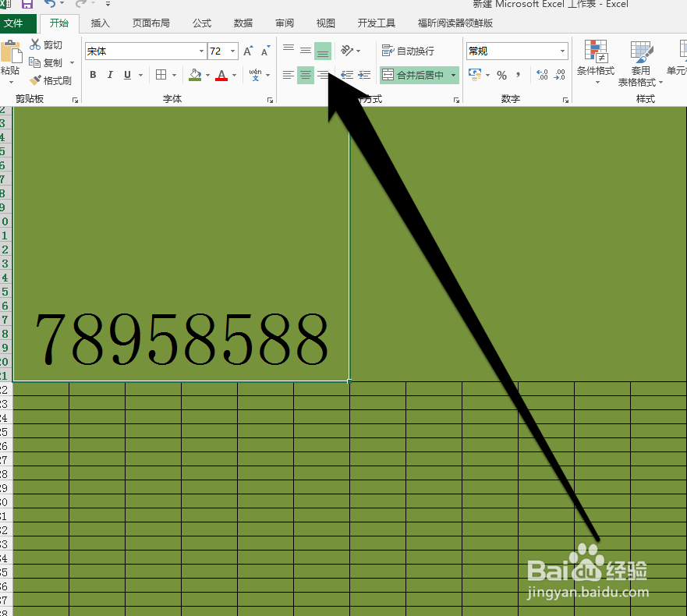This screenshot has height=616, width=687.
Task: Open the 条件格式 conditional formatting menu
Action: click(x=596, y=62)
